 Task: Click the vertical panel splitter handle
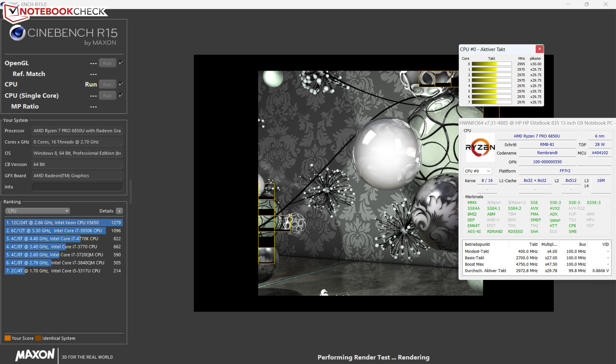pos(130,191)
